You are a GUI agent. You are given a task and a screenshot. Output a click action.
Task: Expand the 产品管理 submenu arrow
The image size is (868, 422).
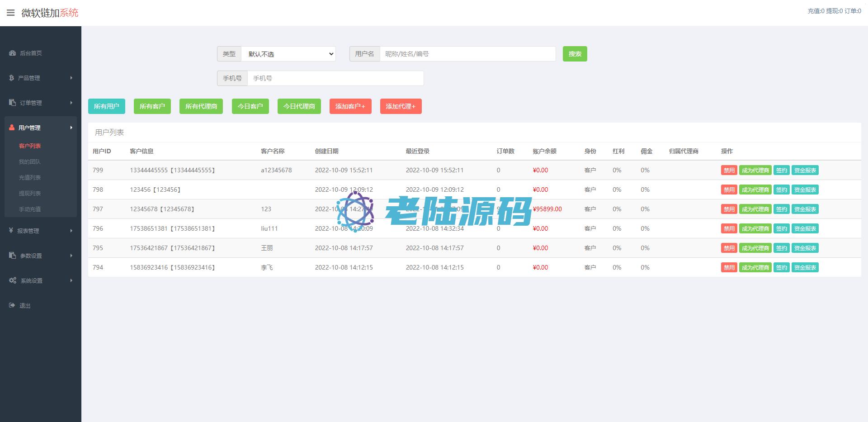pos(71,78)
